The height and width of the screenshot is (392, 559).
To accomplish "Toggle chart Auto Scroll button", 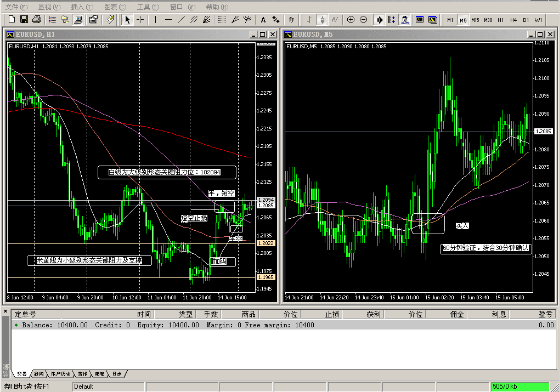I will pos(379,20).
